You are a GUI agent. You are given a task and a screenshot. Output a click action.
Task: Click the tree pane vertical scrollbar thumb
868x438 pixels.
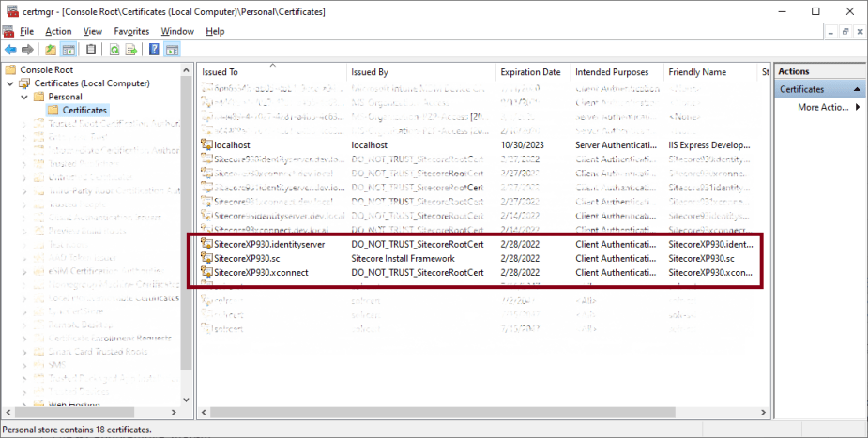pyautogui.click(x=186, y=223)
